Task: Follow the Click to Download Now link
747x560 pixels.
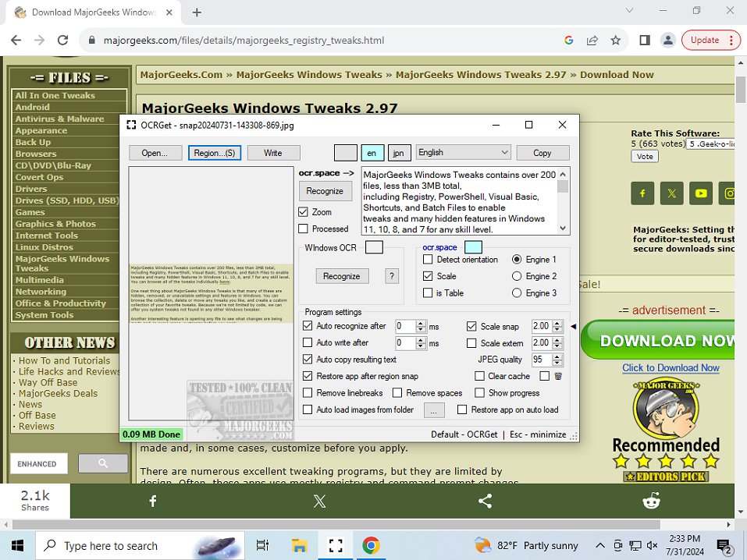Action: [x=671, y=367]
